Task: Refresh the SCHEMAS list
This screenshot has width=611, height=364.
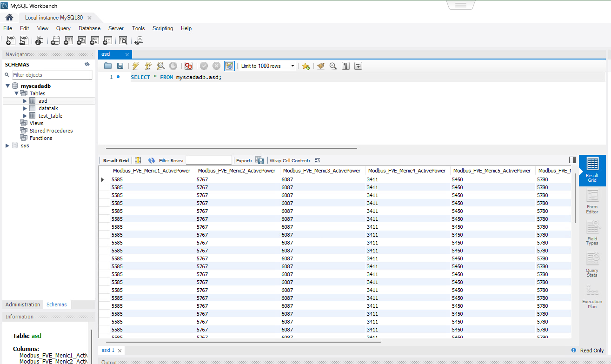Action: [x=86, y=65]
